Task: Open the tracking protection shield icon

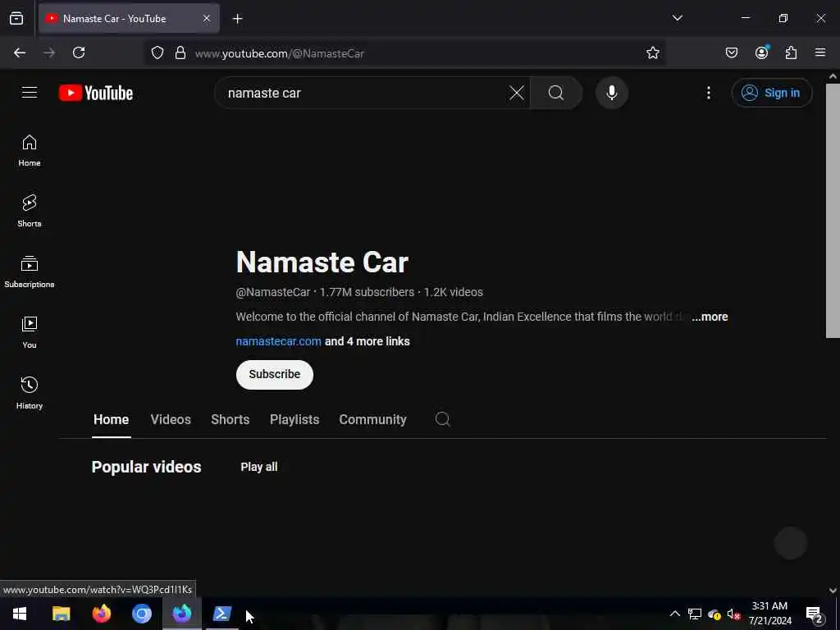Action: pos(157,52)
